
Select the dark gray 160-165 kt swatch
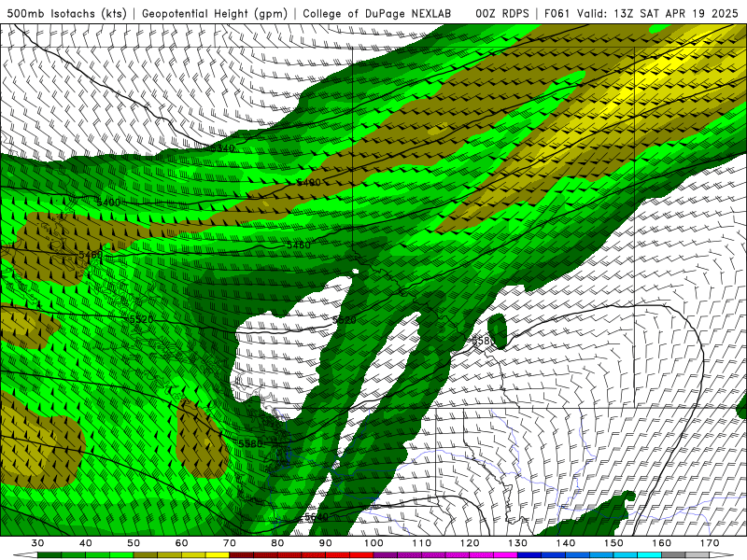click(x=673, y=555)
